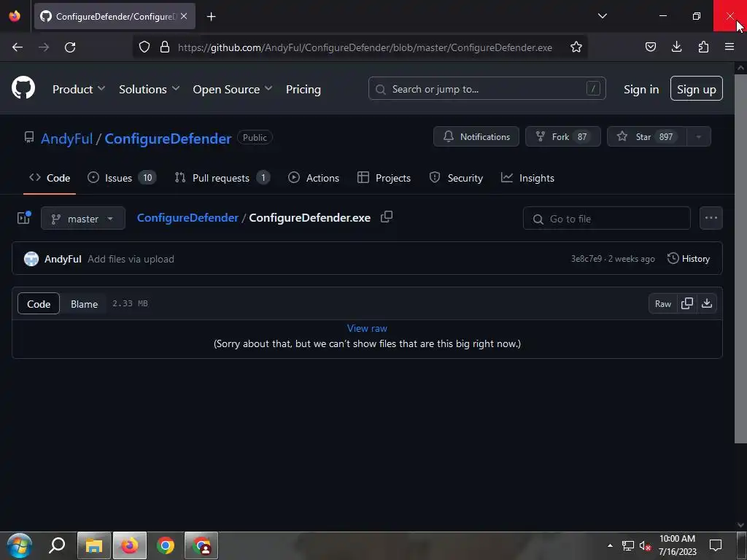Fork the repository with the Fork button
747x560 pixels.
(562, 136)
